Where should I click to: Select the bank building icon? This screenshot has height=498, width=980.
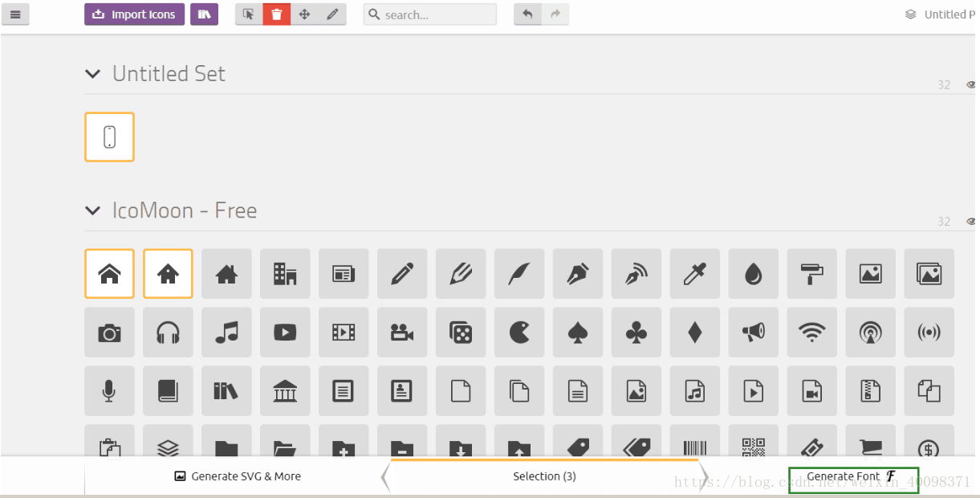tap(285, 391)
